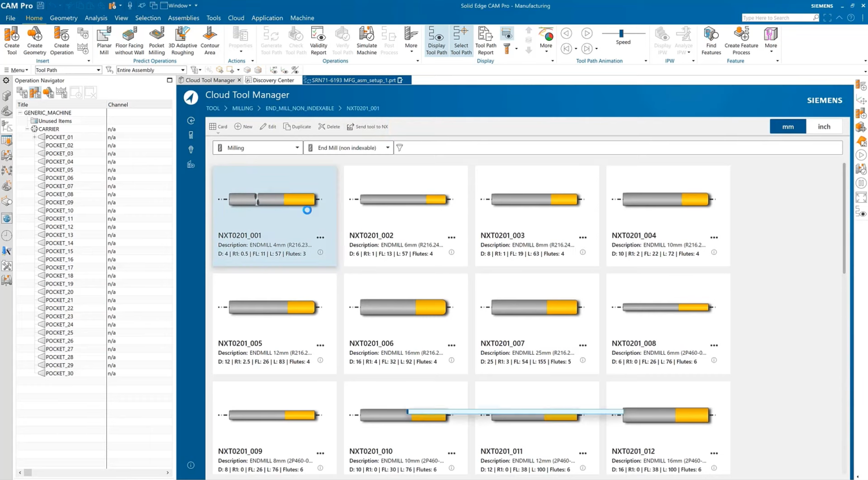The height and width of the screenshot is (480, 868).
Task: Switch units to inch
Action: point(824,126)
